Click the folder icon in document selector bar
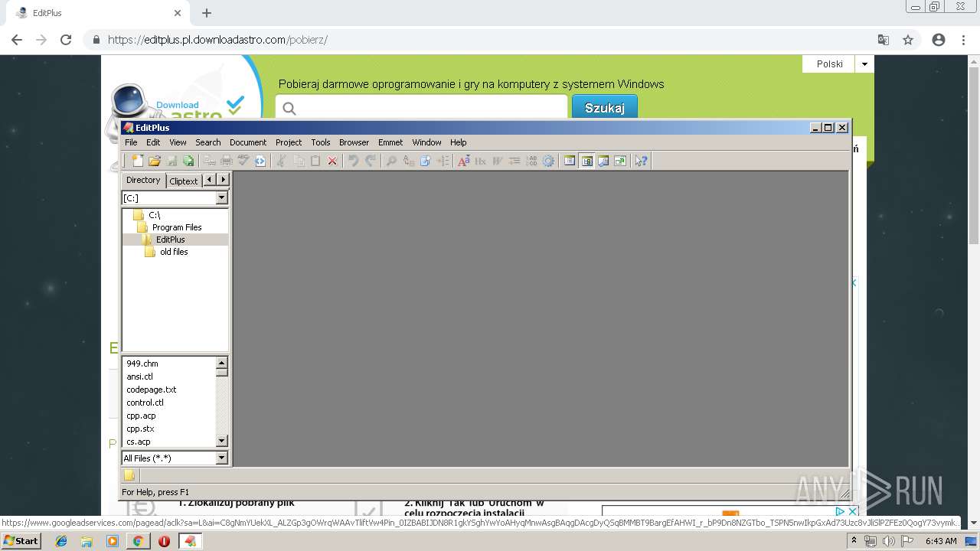The width and height of the screenshot is (980, 551). point(129,476)
